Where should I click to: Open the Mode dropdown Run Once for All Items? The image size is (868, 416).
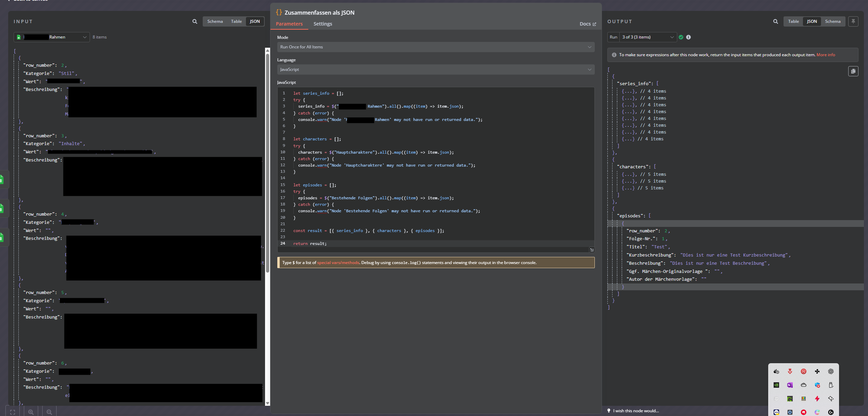[x=436, y=47]
